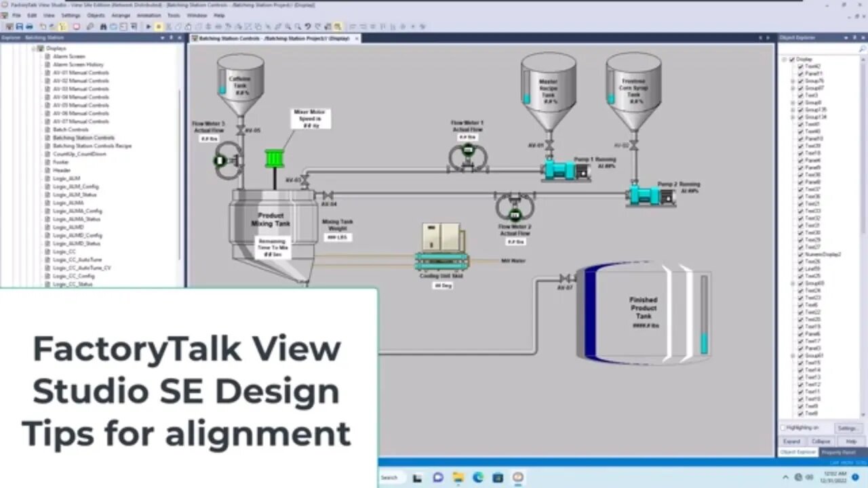Open the Objects menu
The height and width of the screenshot is (488, 868).
click(x=96, y=15)
